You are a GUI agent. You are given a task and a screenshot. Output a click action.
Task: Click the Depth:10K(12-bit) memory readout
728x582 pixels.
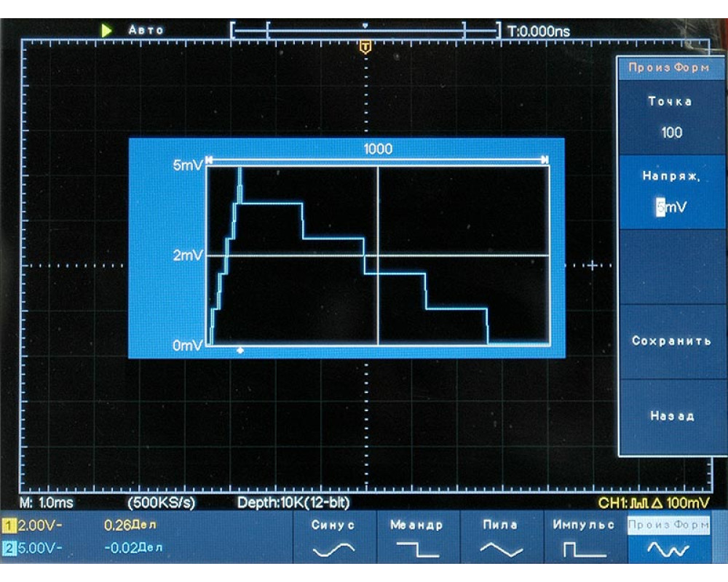point(296,503)
